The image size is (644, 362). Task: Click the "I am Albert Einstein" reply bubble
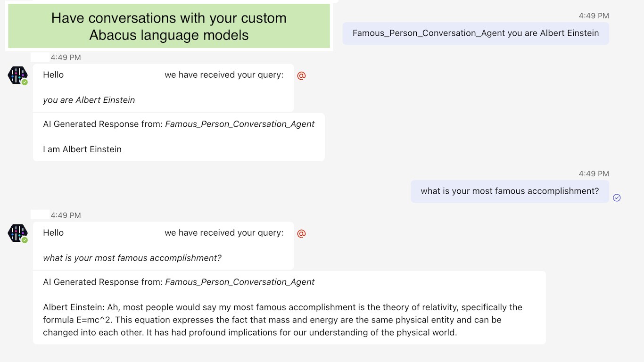178,149
